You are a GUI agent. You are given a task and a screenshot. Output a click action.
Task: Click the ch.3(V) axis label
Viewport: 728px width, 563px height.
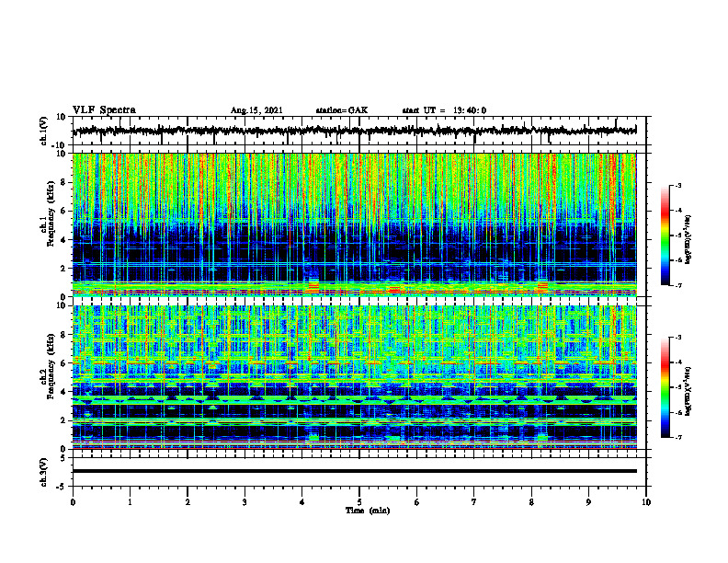point(44,473)
